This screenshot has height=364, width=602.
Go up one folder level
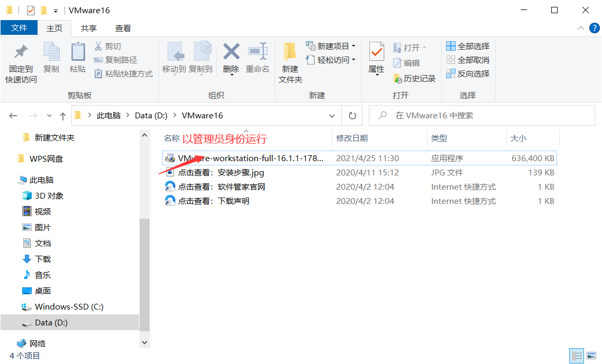pyautogui.click(x=63, y=116)
